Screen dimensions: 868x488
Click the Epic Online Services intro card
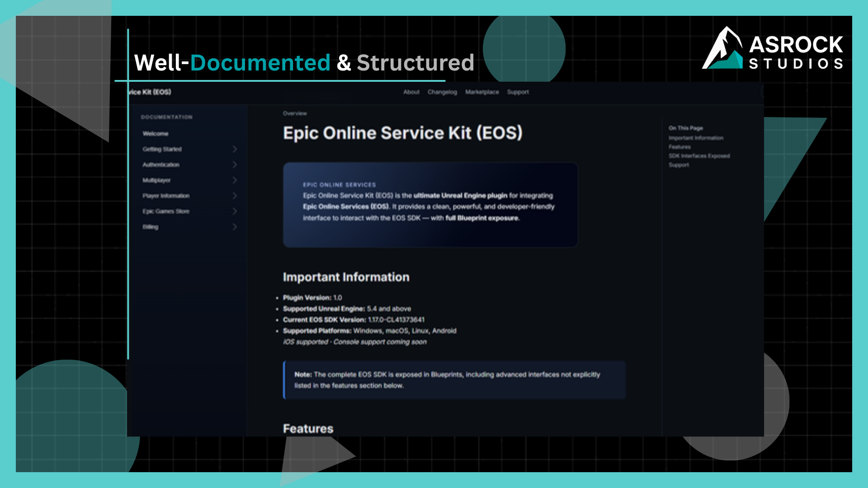pos(430,205)
